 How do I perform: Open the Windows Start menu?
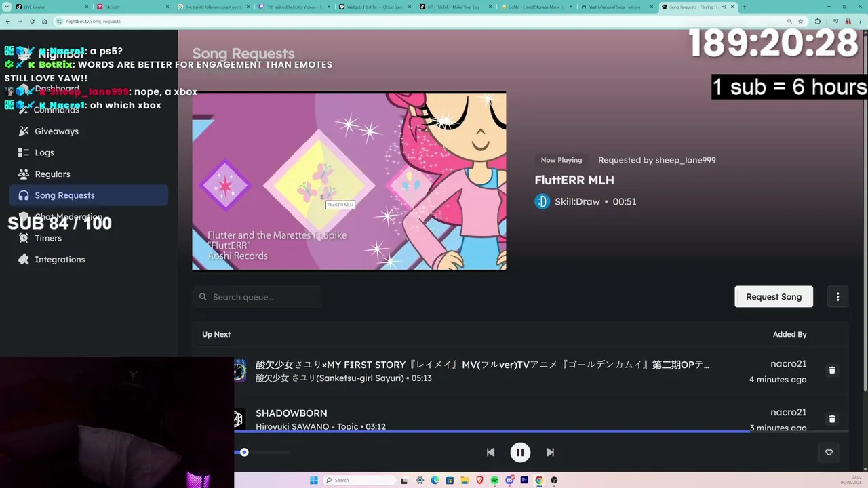click(x=313, y=480)
